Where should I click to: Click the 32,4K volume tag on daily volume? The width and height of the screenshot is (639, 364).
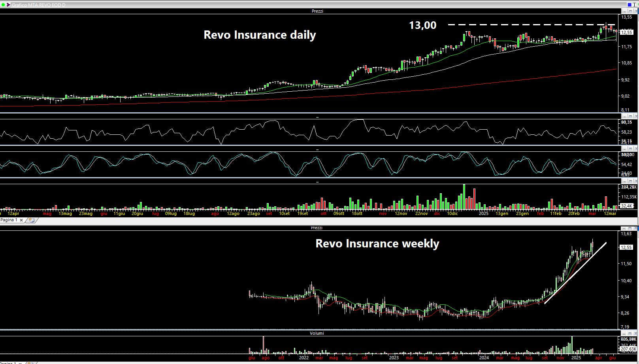[x=627, y=206]
